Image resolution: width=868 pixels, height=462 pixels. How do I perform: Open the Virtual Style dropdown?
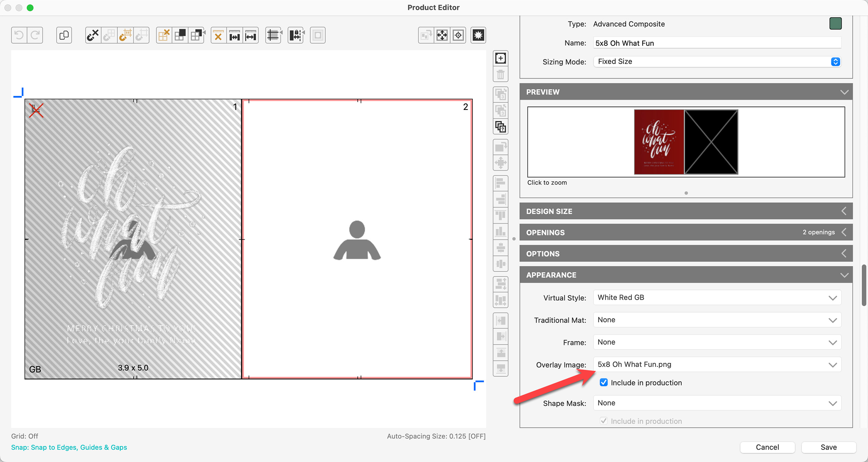[x=717, y=297]
